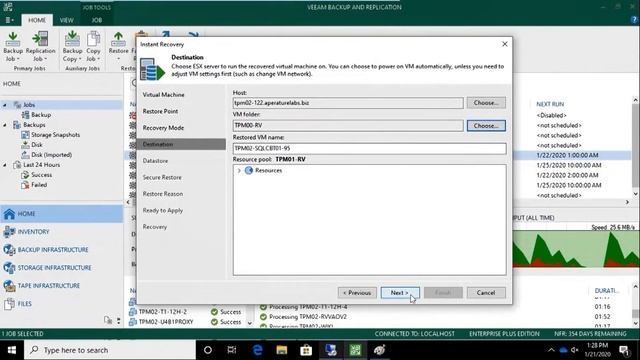This screenshot has width=640, height=360.
Task: Open File Explorer from taskbar
Action: (282, 350)
